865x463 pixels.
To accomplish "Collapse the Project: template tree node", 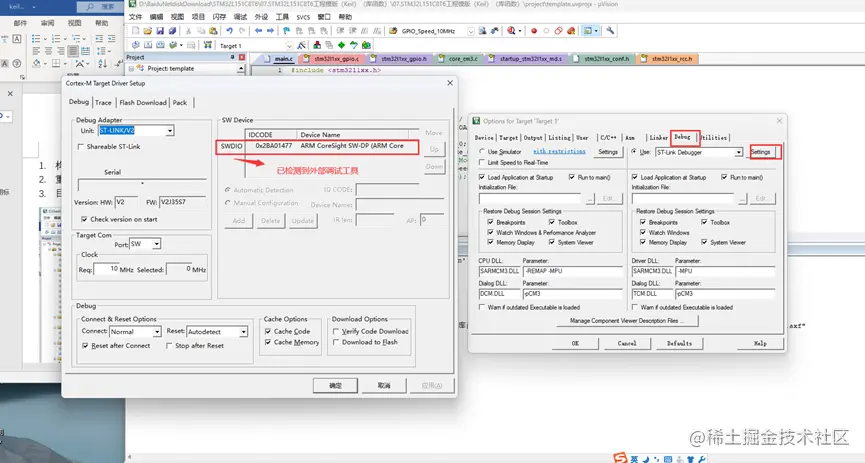I will [x=131, y=68].
